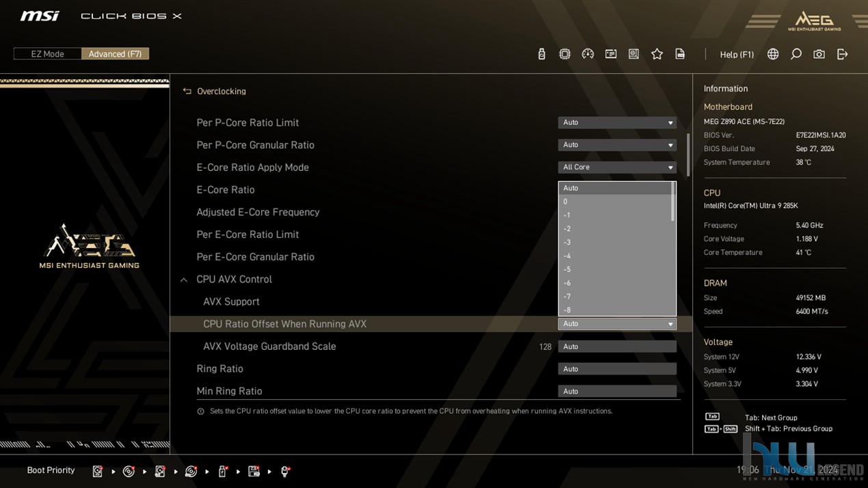
Task: Switch to EZ Mode
Action: pos(47,54)
